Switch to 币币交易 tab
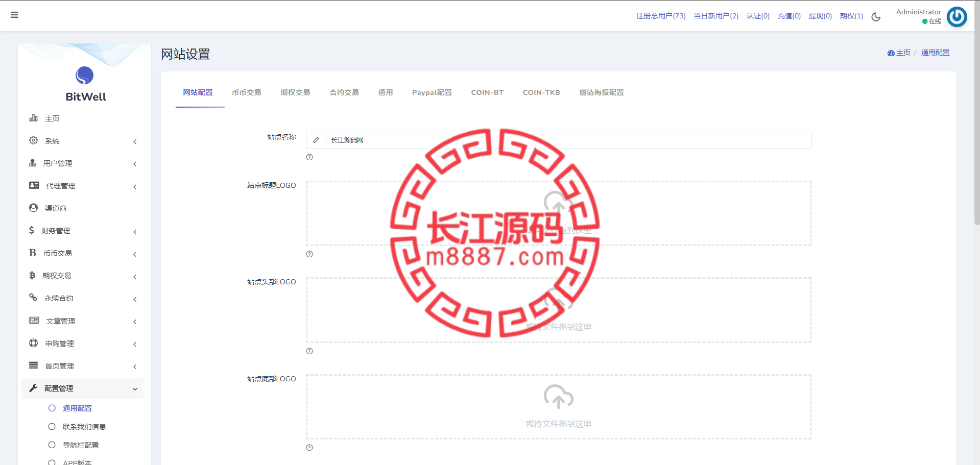Screen dimensions: 980x465 [x=247, y=93]
